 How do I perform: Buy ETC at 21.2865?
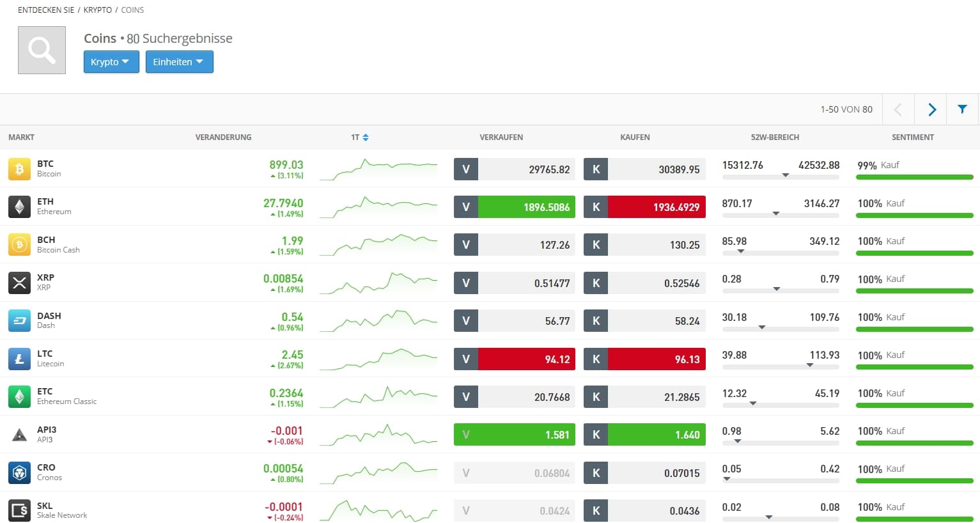click(x=644, y=397)
